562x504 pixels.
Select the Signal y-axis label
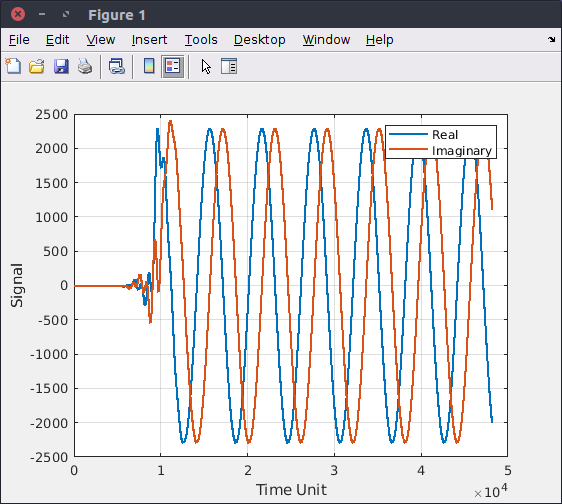(x=16, y=285)
